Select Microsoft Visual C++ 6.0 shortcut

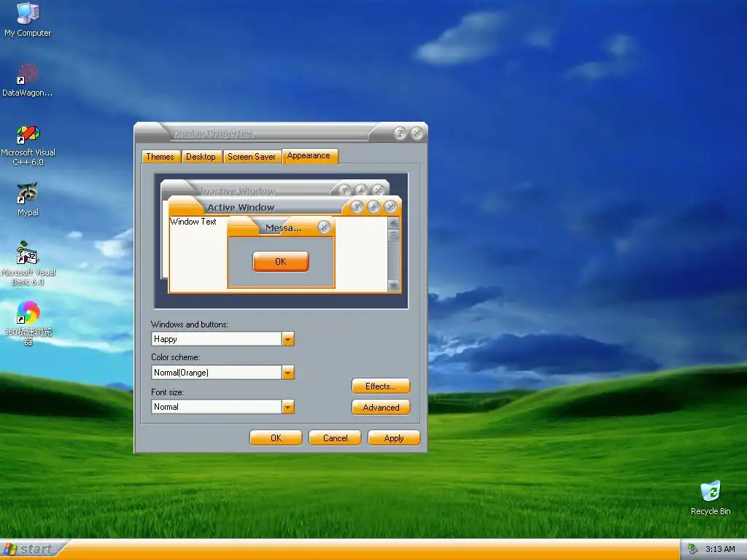click(28, 145)
